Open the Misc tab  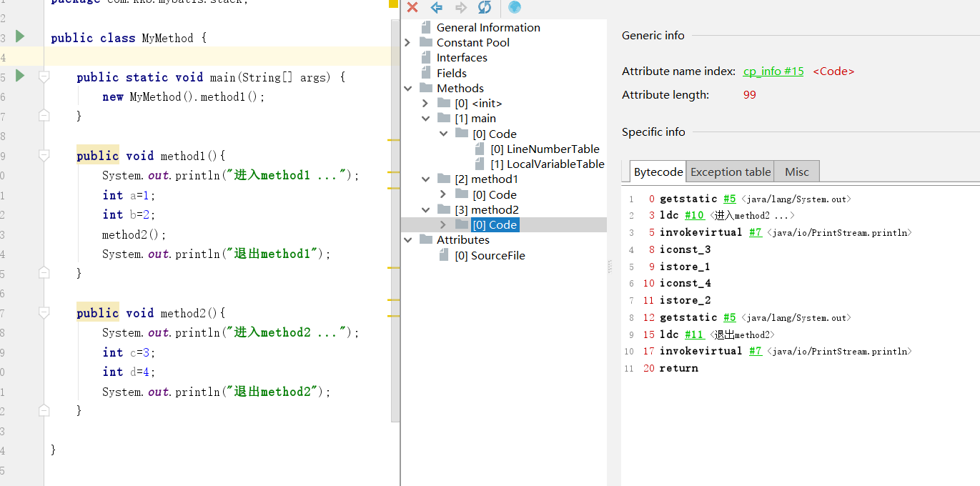click(x=797, y=172)
